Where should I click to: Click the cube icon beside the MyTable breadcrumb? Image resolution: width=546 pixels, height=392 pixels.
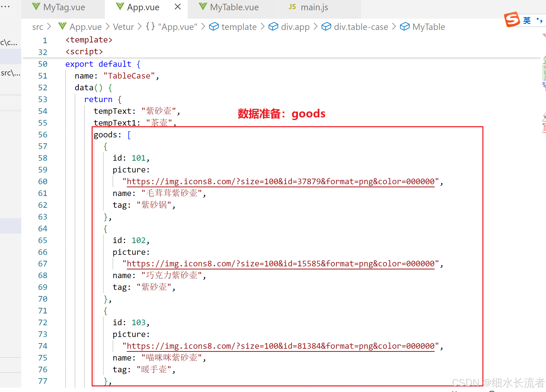pos(405,27)
